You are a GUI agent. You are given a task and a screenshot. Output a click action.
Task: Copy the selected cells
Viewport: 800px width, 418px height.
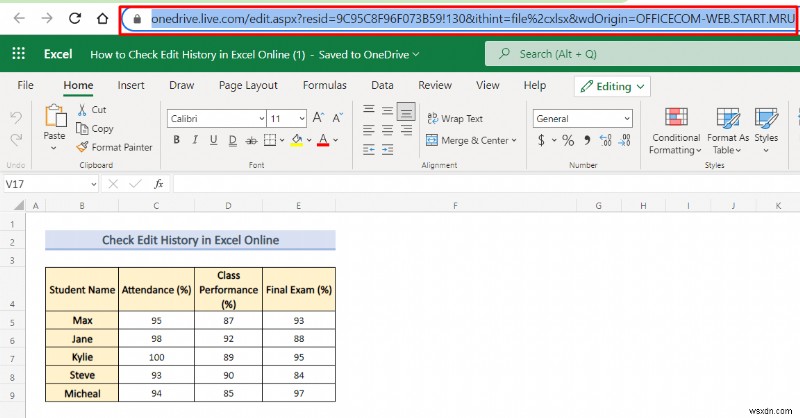[94, 129]
